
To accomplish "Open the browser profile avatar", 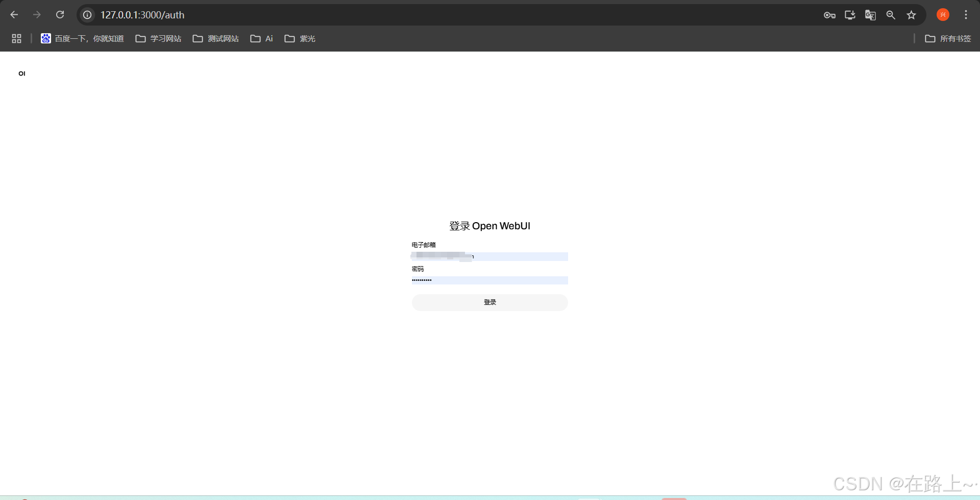I will [x=943, y=15].
